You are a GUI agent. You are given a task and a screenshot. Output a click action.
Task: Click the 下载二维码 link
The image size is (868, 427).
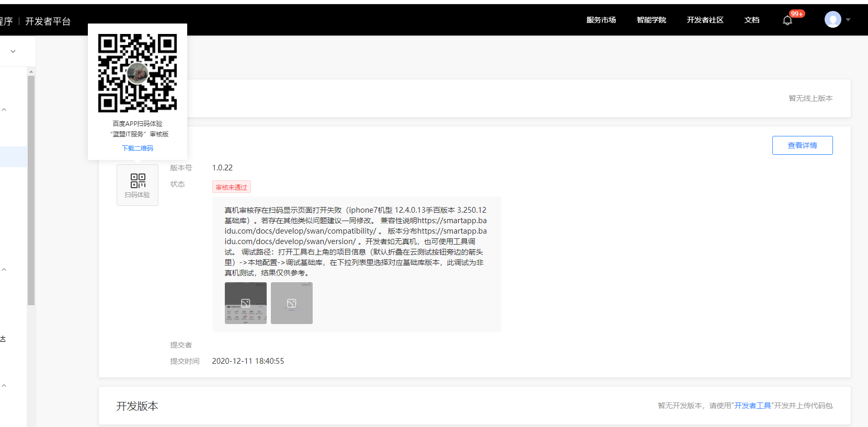pyautogui.click(x=138, y=148)
